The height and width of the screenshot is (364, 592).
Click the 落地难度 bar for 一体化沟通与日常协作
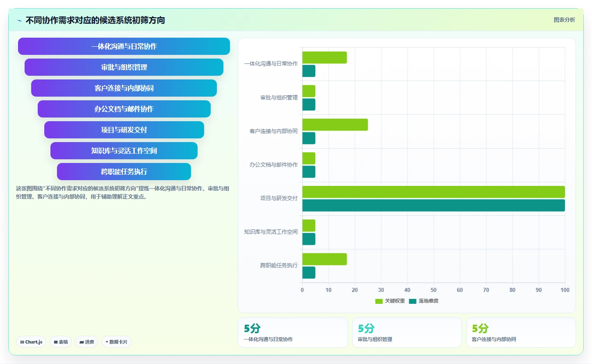(x=309, y=71)
